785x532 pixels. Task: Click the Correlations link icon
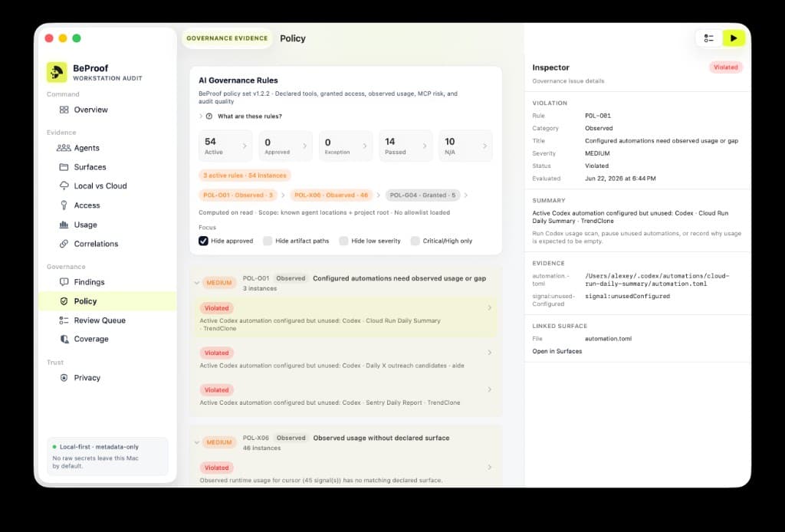point(64,244)
